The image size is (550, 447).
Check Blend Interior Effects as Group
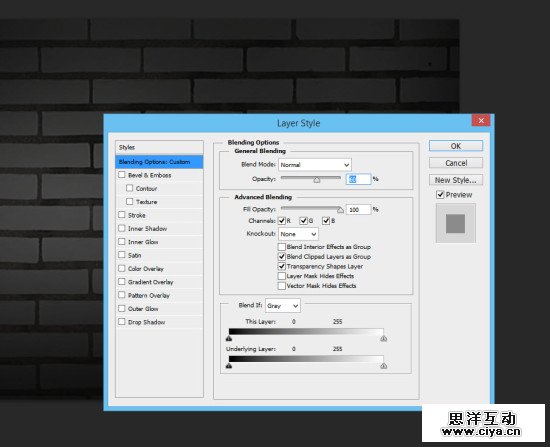(281, 247)
